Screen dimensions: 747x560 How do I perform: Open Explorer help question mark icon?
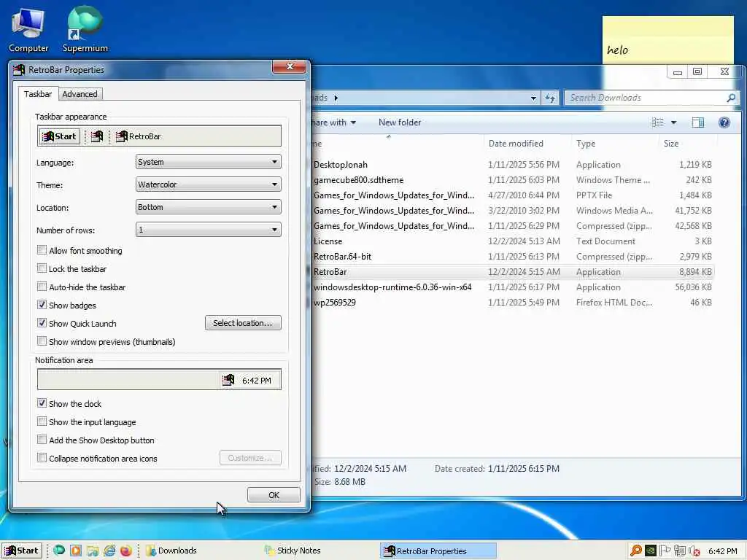coord(724,122)
